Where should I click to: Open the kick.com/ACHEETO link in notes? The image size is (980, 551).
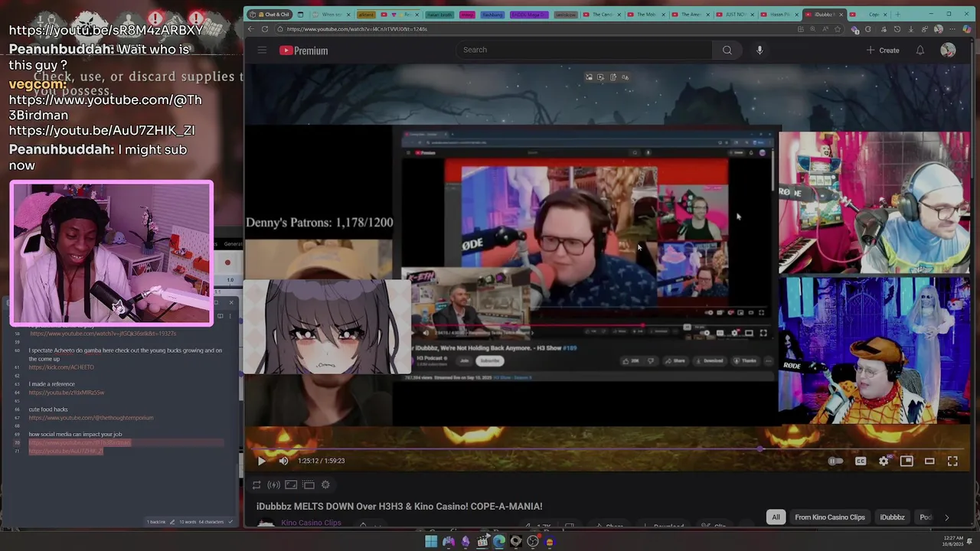(61, 367)
